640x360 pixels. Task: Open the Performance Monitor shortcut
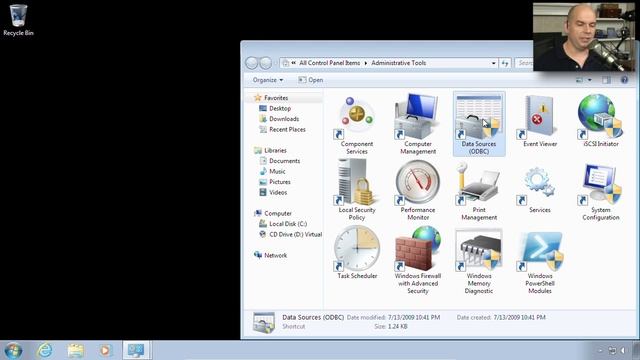(418, 190)
